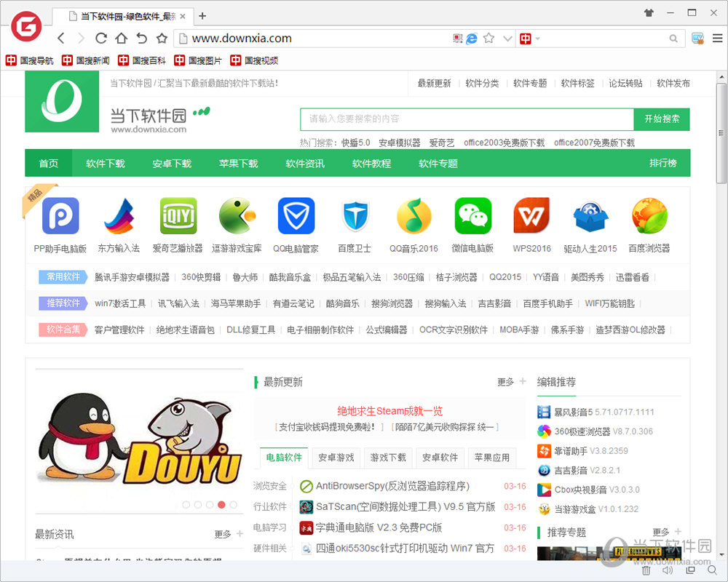
Task: Click the PP助手电脑版 icon
Action: click(x=60, y=216)
